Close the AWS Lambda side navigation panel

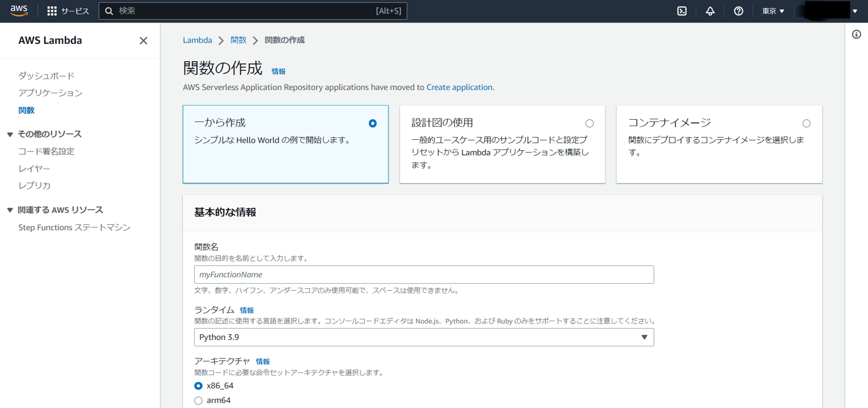[143, 41]
